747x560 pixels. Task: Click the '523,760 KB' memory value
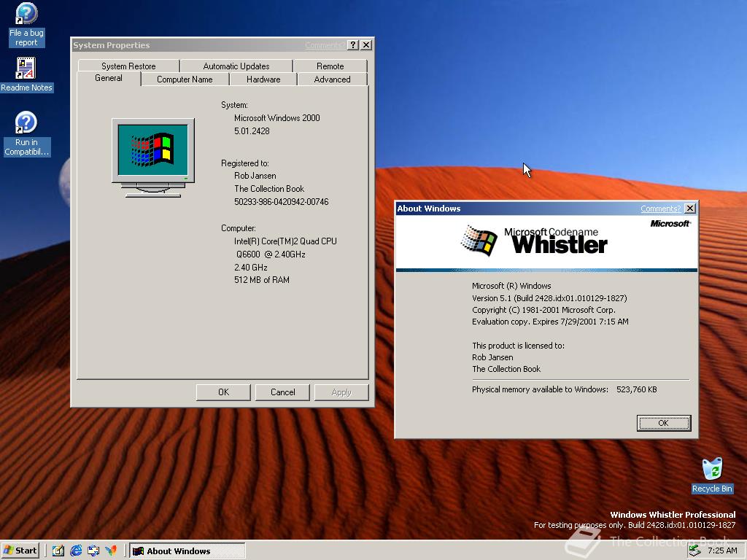tap(636, 389)
